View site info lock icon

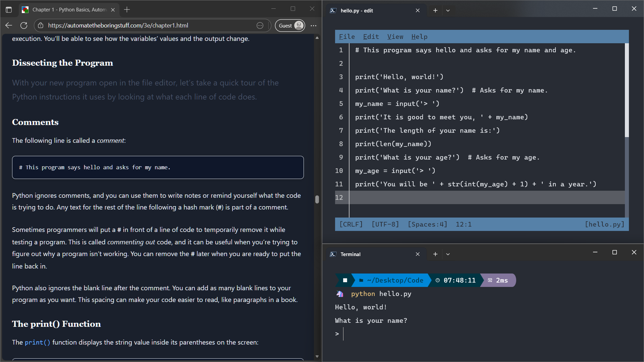(41, 25)
